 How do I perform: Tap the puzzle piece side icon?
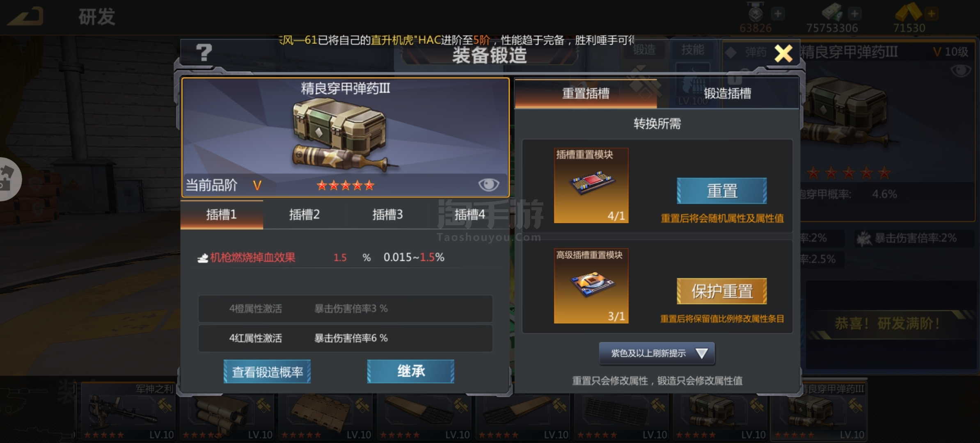pyautogui.click(x=8, y=179)
